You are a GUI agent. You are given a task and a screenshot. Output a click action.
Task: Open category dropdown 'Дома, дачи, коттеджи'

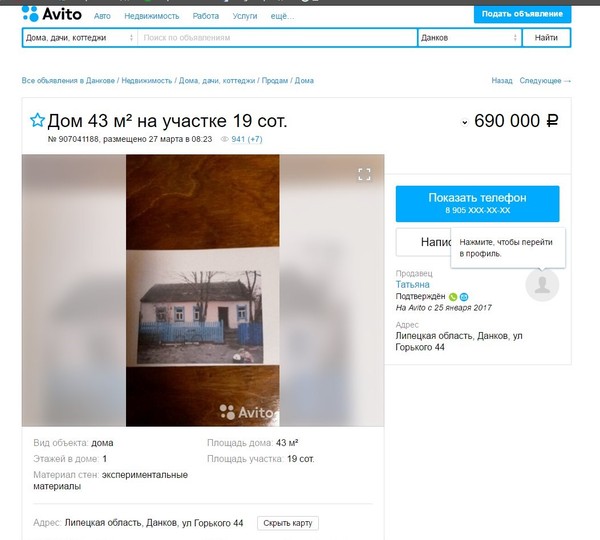click(80, 38)
